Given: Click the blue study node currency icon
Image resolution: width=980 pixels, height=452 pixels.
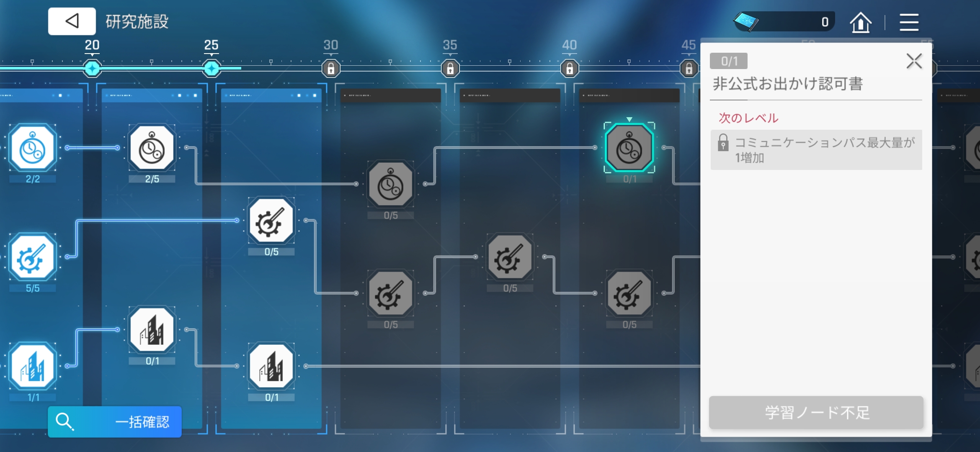Looking at the screenshot, I should [746, 22].
